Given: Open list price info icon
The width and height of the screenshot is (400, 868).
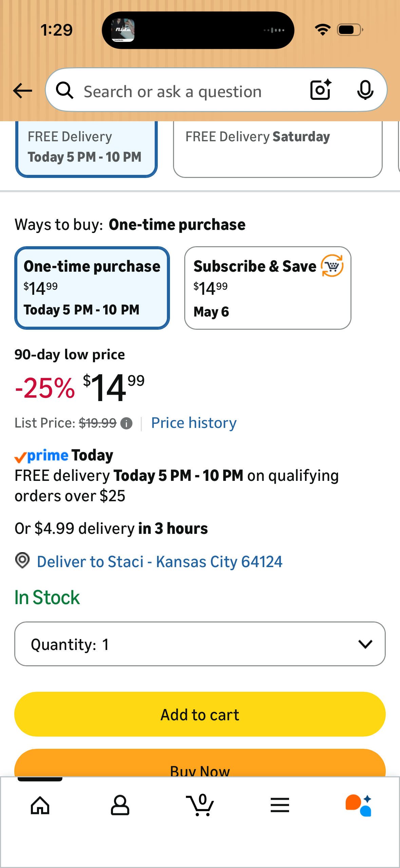Looking at the screenshot, I should (126, 423).
